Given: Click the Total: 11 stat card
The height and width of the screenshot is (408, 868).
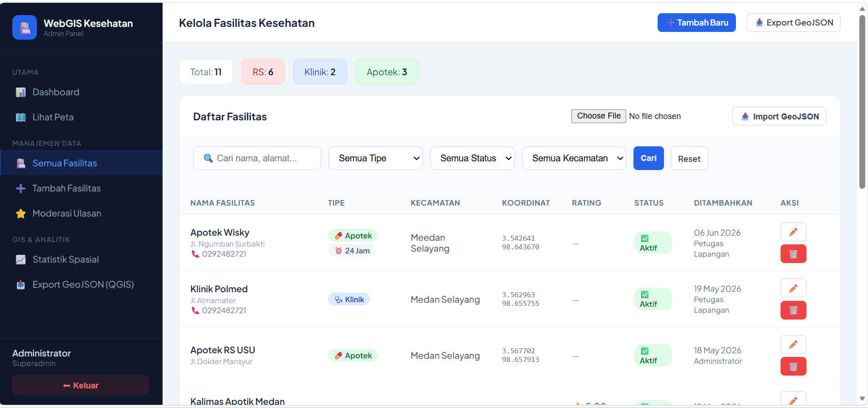Looking at the screenshot, I should pos(206,72).
